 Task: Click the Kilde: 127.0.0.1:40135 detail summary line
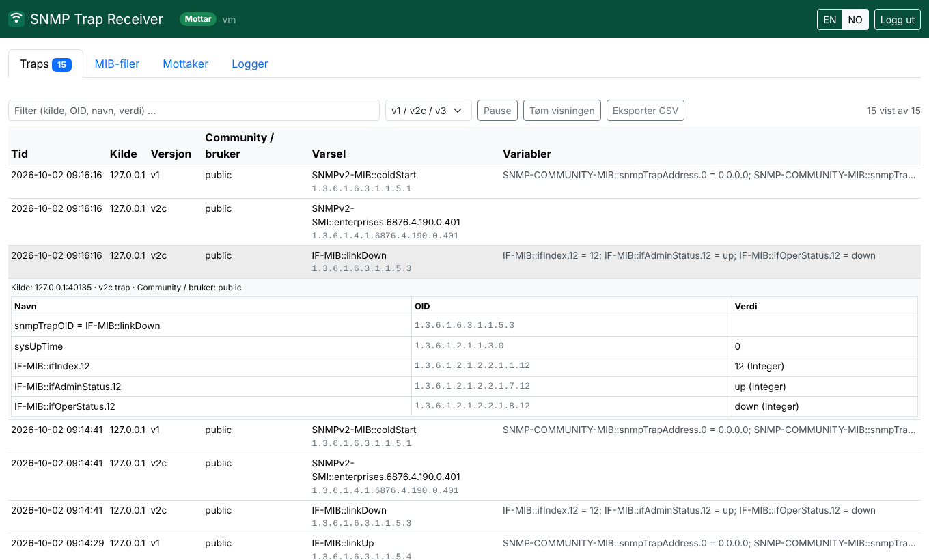pyautogui.click(x=126, y=288)
